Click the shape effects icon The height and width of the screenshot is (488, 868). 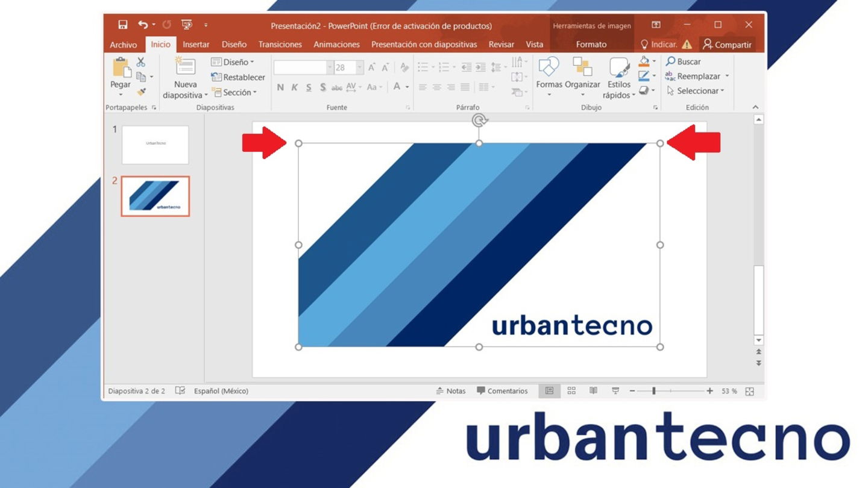pyautogui.click(x=644, y=90)
